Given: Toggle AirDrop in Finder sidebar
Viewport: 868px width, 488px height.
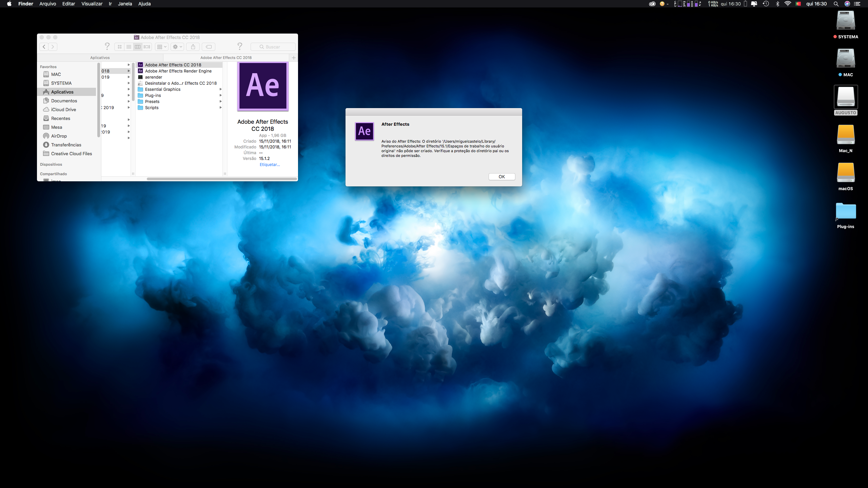Looking at the screenshot, I should pos(60,136).
